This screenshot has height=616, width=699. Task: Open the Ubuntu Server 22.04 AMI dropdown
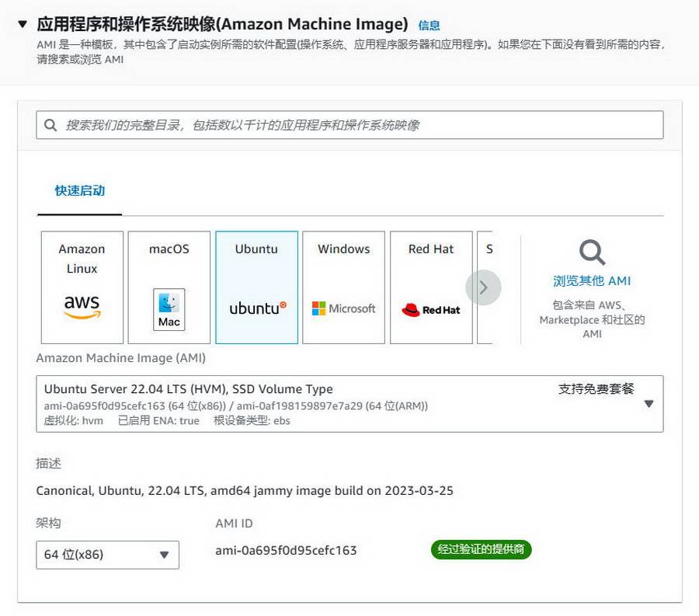pyautogui.click(x=649, y=404)
